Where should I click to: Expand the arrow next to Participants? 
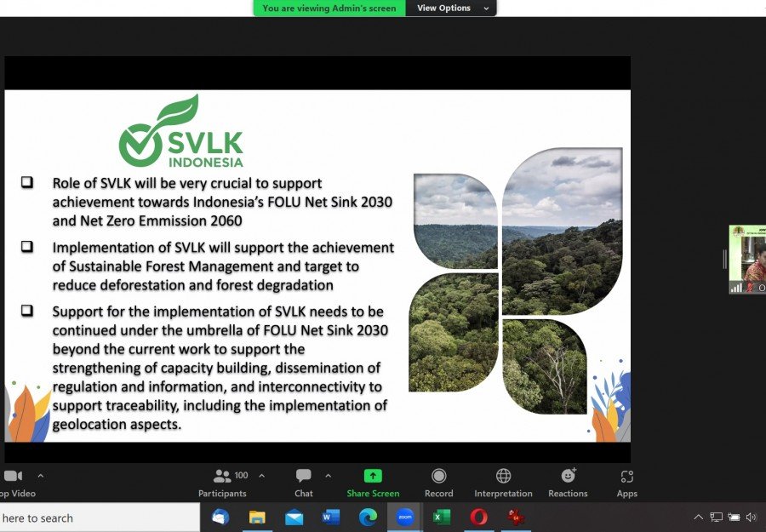[x=262, y=475]
